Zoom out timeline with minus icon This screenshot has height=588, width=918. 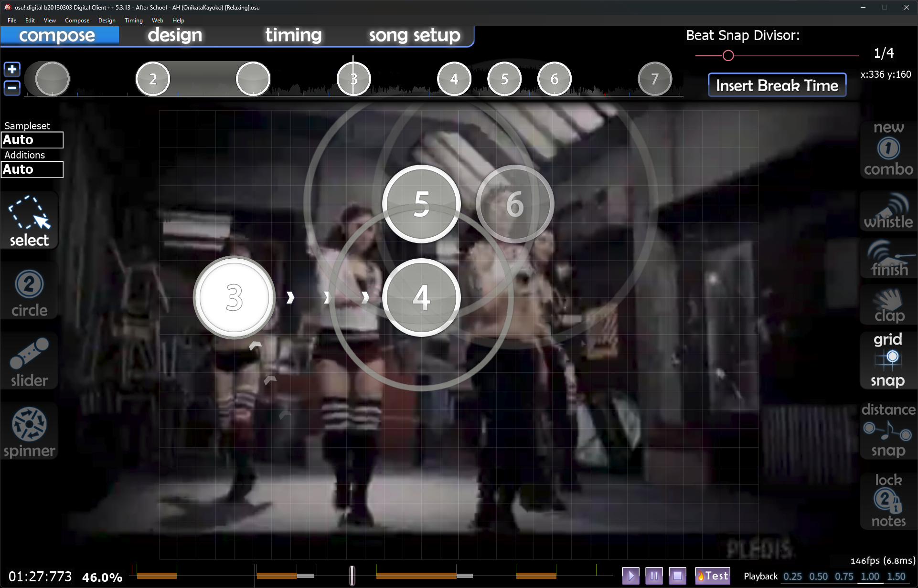click(12, 88)
